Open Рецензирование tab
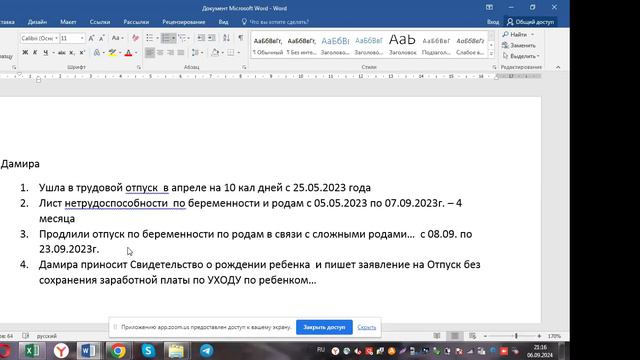 184,22
